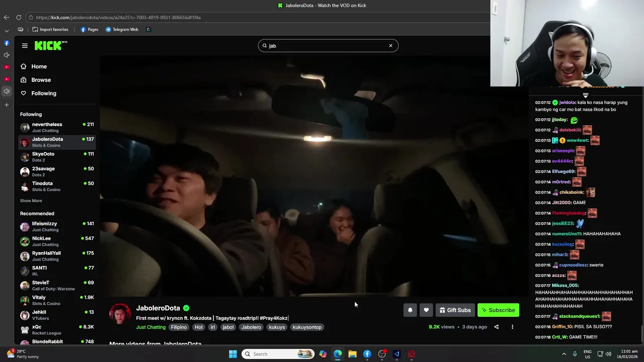The height and width of the screenshot is (362, 644).
Task: Click the taskbar Search box
Action: [278, 354]
